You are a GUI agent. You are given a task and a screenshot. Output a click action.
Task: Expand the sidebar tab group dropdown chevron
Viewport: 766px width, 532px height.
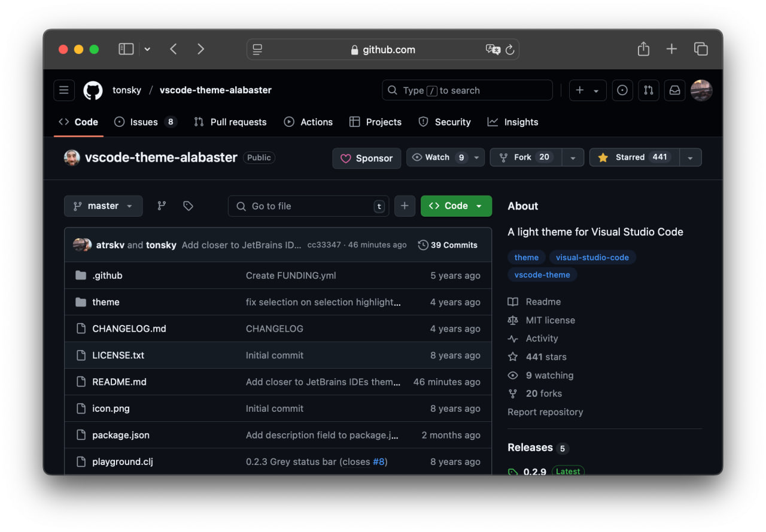coord(147,49)
